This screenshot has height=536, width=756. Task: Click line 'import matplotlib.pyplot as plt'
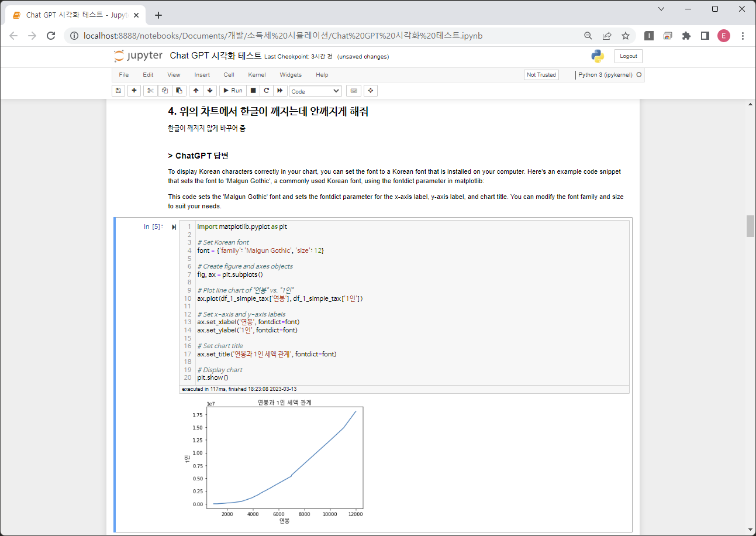(x=242, y=226)
